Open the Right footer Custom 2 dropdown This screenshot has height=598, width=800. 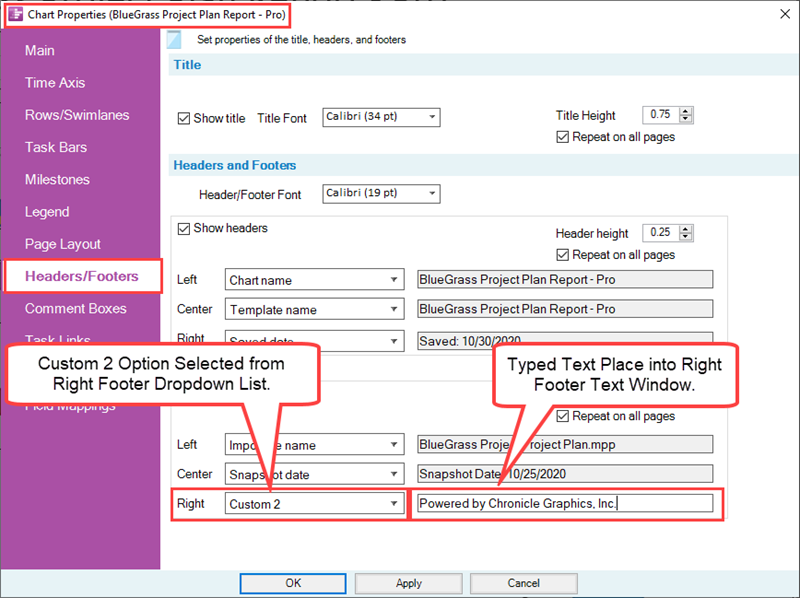tap(314, 504)
